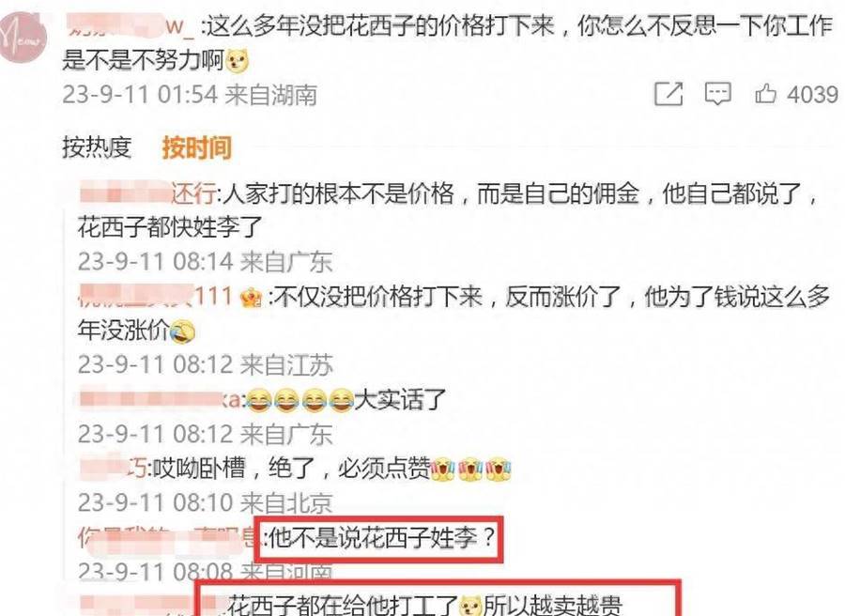Select the 按时间 sorting tab
The image size is (845, 616).
[x=197, y=147]
